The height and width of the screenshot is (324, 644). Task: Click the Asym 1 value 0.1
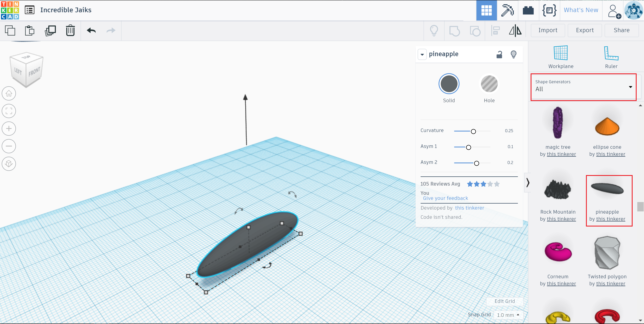click(x=510, y=147)
